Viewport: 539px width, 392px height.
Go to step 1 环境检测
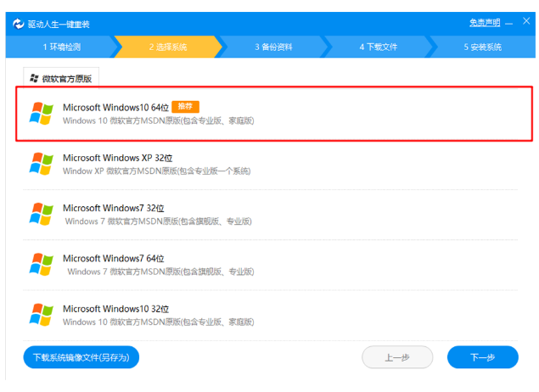tap(61, 47)
